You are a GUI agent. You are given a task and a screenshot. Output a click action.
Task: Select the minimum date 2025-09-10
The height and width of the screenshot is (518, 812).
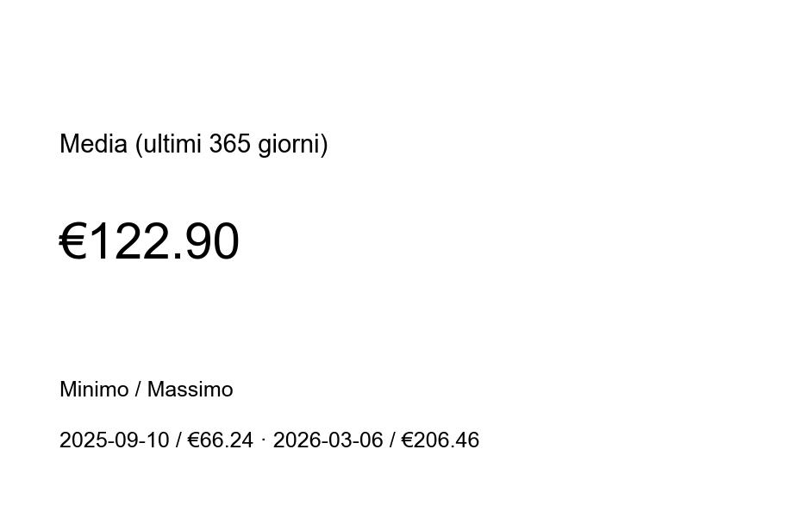pyautogui.click(x=114, y=440)
